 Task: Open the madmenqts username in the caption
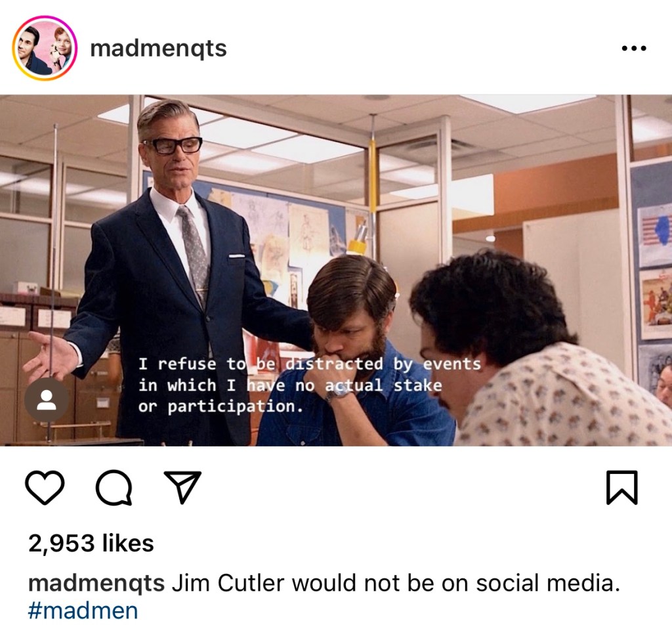tap(96, 584)
